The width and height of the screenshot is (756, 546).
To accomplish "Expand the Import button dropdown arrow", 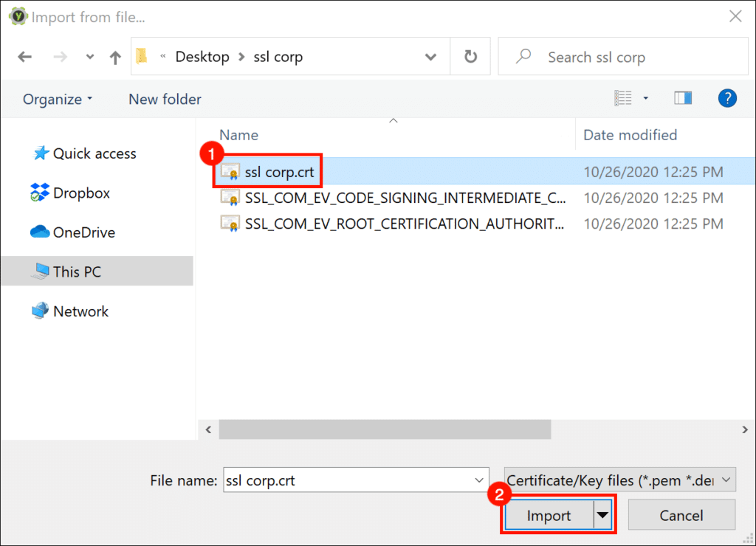I will (x=604, y=515).
